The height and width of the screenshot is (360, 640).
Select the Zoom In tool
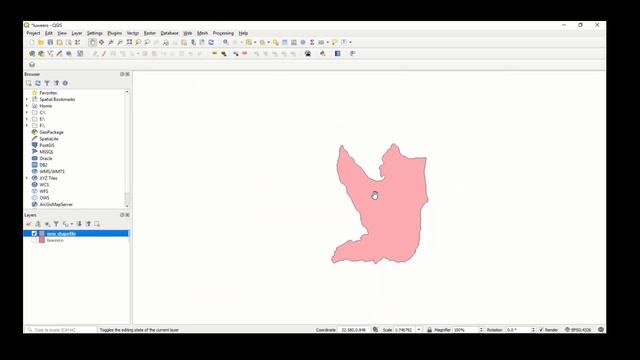click(111, 42)
